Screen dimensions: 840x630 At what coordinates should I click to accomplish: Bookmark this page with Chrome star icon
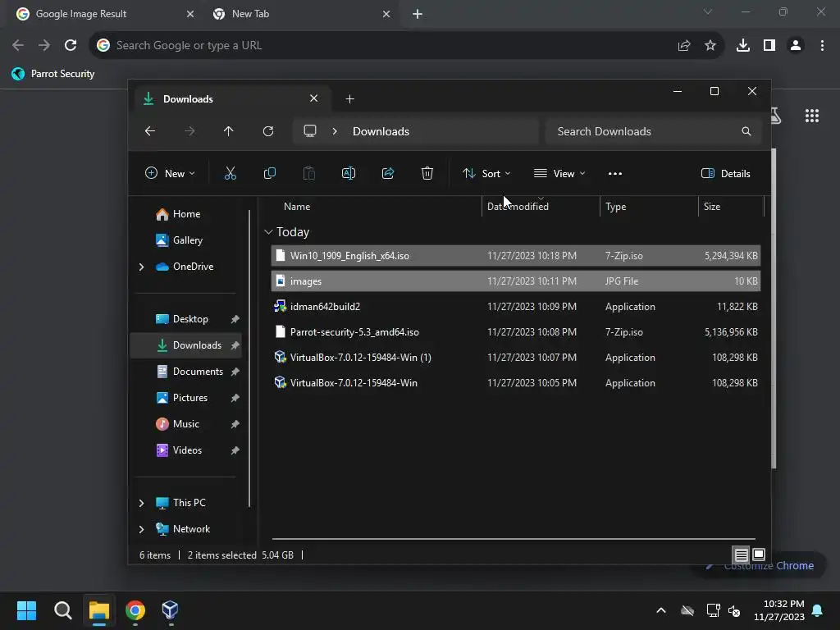point(710,46)
